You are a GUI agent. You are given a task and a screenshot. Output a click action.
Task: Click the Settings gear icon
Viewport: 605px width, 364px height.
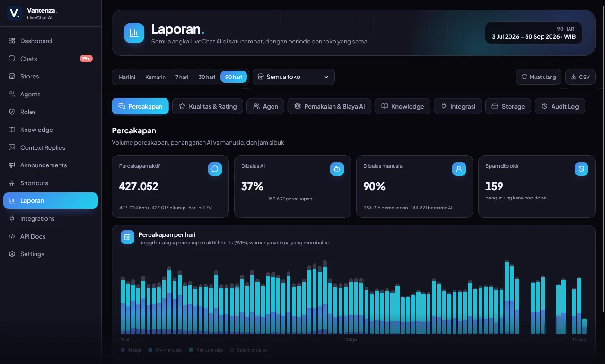pos(12,254)
